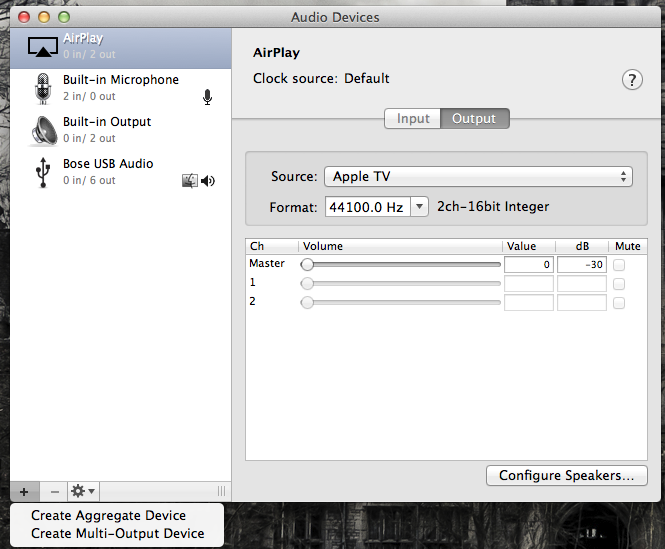The width and height of the screenshot is (665, 549).
Task: Click the Finder system alerts output indicator
Action: click(x=190, y=181)
